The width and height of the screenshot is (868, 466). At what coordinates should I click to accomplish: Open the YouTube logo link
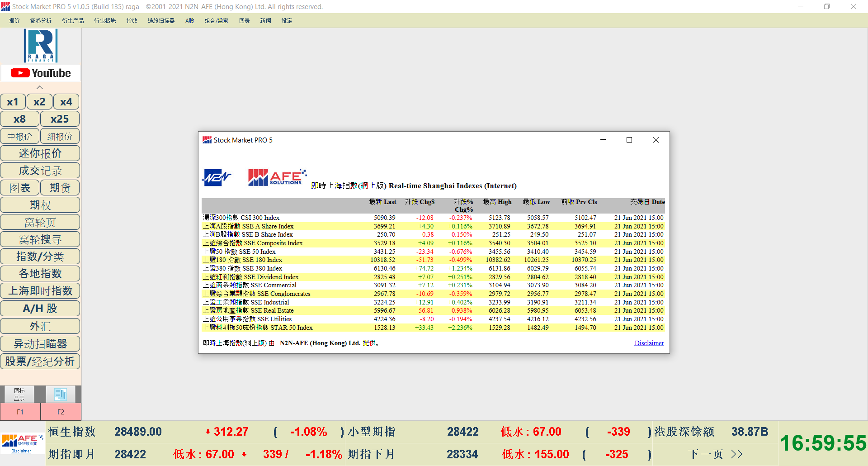[41, 73]
